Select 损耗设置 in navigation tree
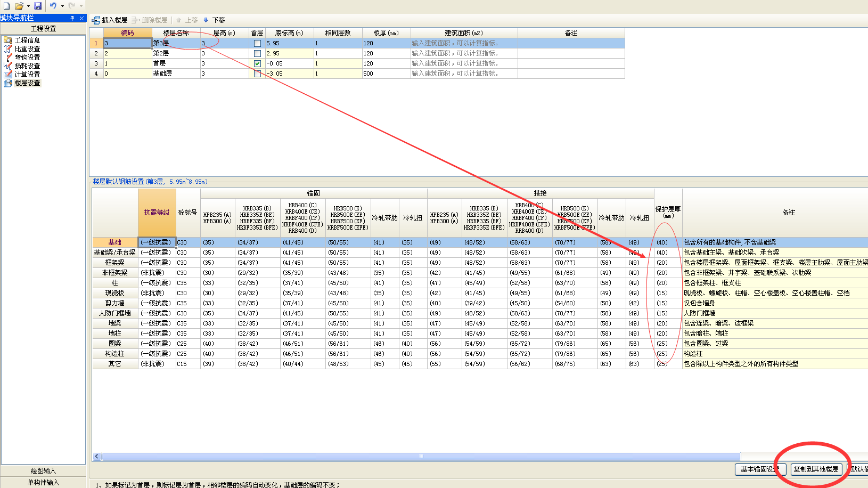Image resolution: width=868 pixels, height=488 pixels. pos(27,66)
